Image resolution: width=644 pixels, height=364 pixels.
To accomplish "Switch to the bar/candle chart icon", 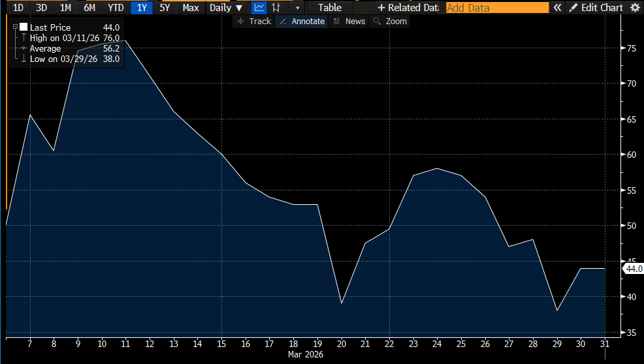I will (x=276, y=7).
